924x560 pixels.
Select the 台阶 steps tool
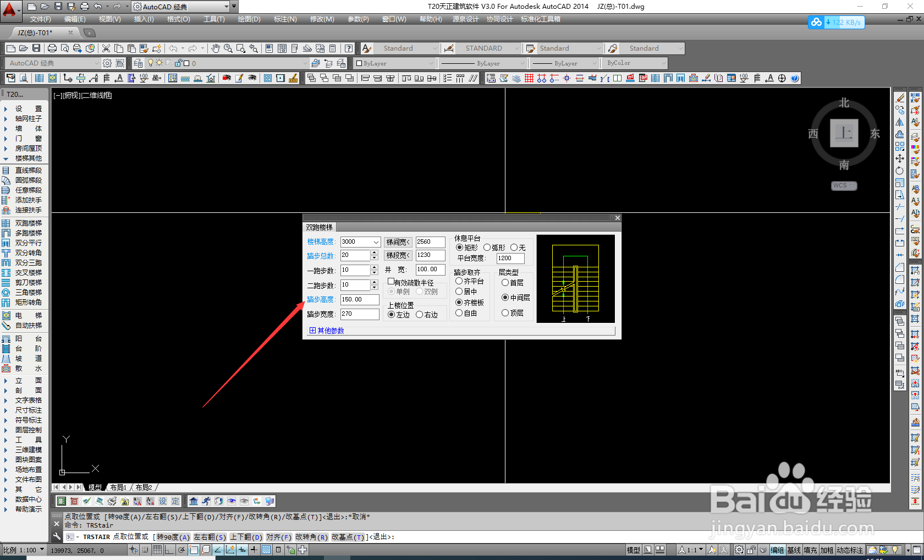[23, 349]
